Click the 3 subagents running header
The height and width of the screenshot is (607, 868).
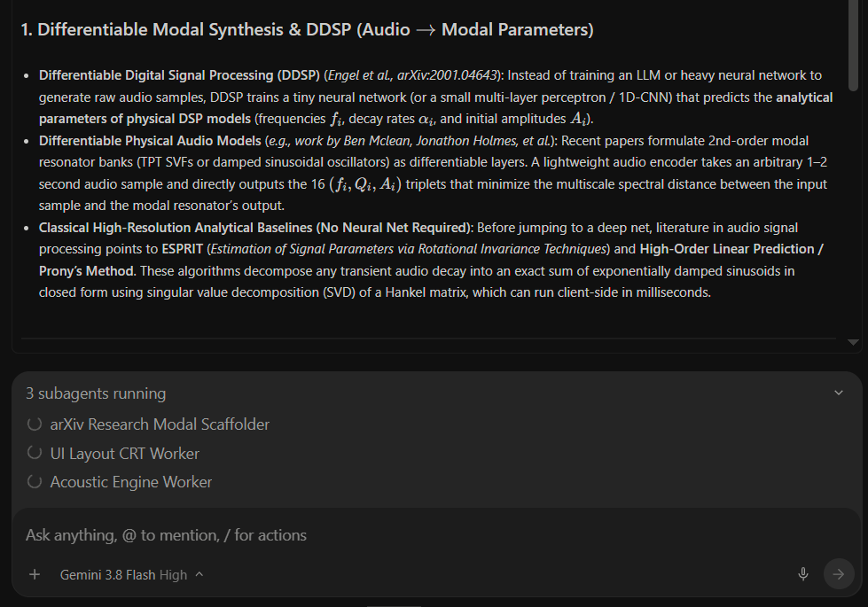click(x=96, y=393)
